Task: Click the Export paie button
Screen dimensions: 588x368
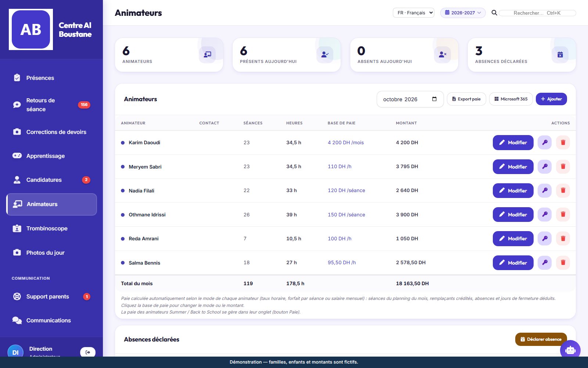Action: pos(466,99)
